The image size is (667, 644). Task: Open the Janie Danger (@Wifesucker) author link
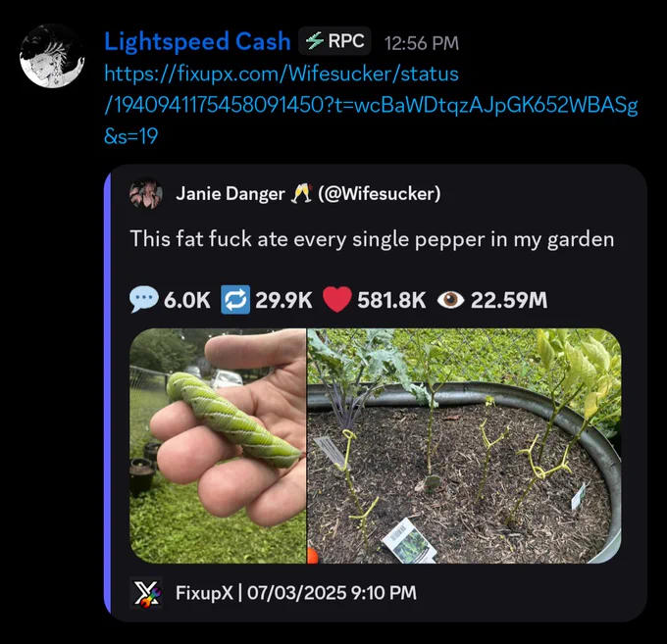pyautogui.click(x=308, y=194)
